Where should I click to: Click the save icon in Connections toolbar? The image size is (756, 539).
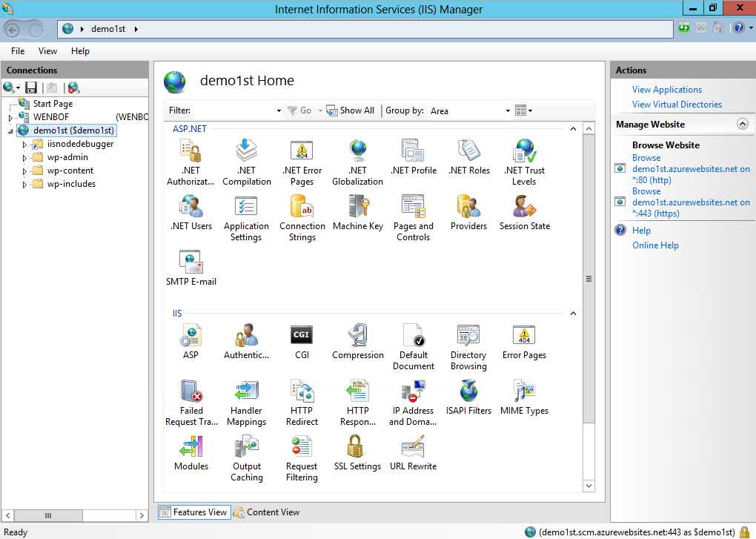coord(31,87)
